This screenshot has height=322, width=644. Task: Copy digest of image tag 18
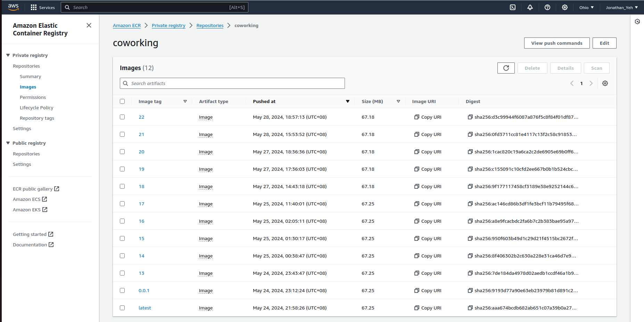coord(470,186)
